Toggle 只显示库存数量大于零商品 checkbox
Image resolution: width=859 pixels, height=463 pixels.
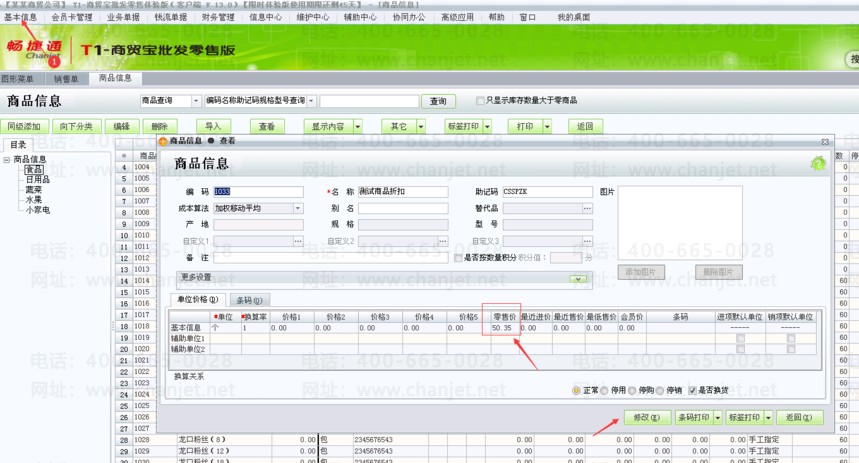click(x=480, y=101)
